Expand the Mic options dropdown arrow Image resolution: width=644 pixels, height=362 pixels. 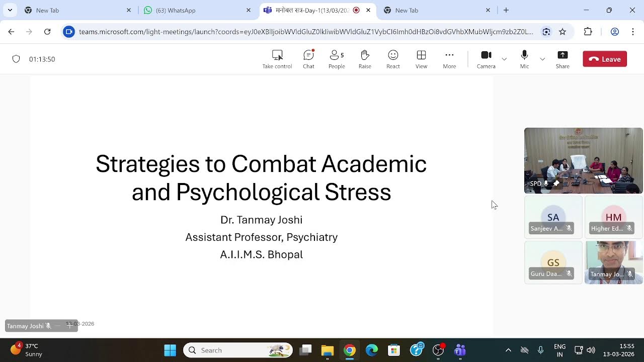542,59
